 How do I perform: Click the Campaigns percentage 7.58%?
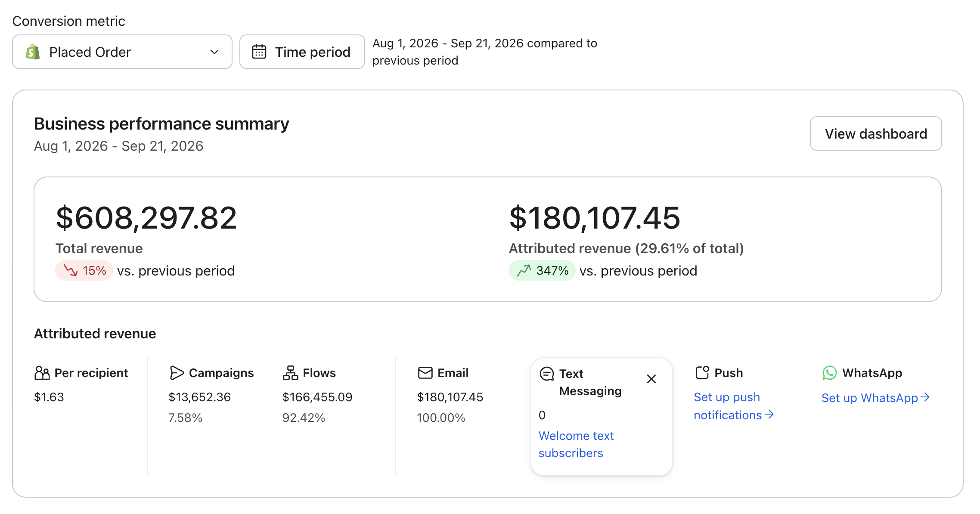pos(185,418)
